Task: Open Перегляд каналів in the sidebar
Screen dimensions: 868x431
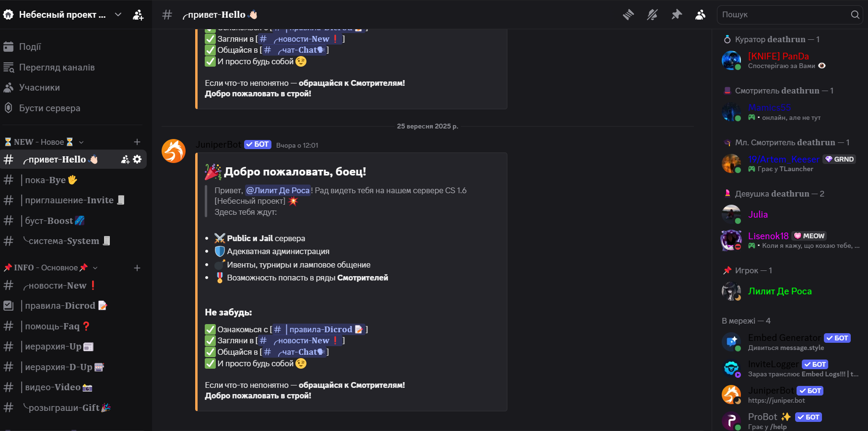Action: coord(57,68)
